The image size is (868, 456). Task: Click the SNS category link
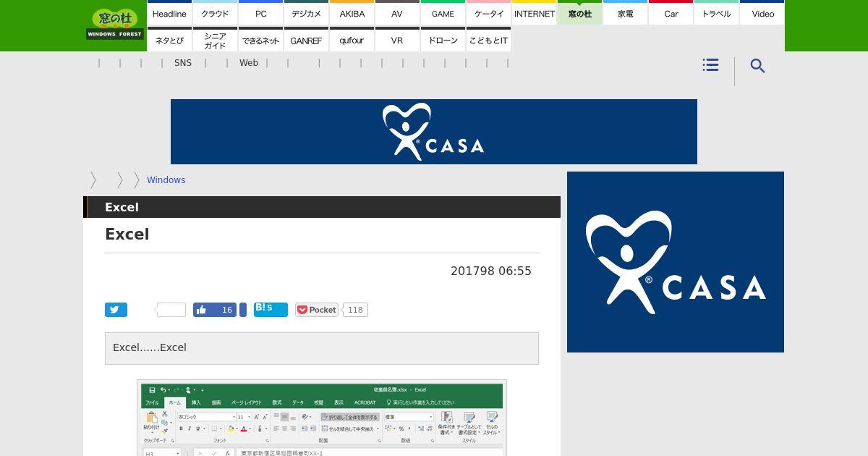(x=183, y=63)
